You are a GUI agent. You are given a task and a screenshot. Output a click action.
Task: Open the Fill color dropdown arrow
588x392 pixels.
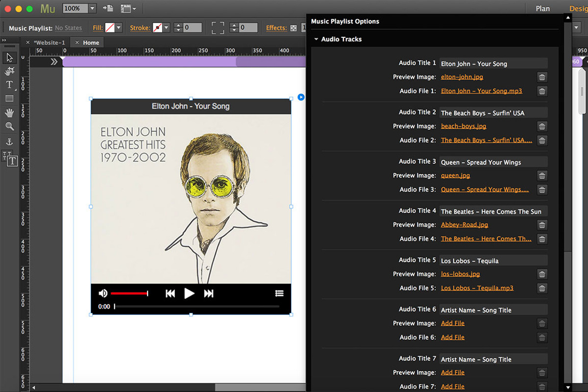tap(119, 28)
